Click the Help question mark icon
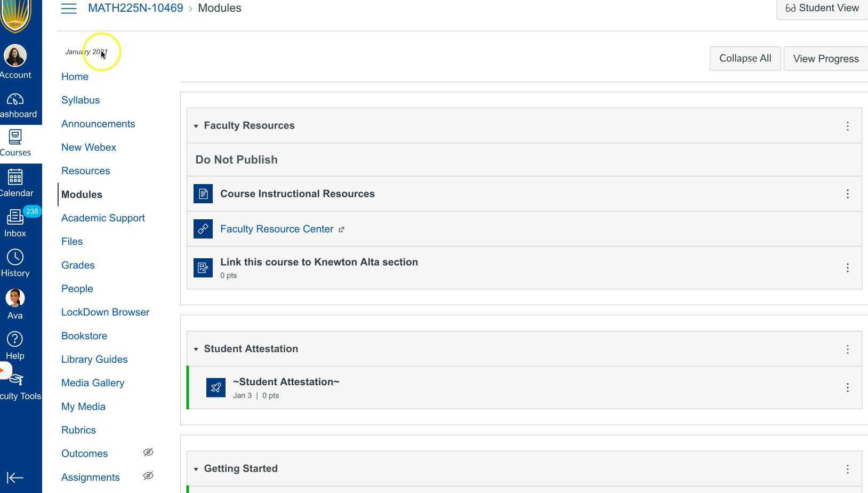 click(x=15, y=340)
